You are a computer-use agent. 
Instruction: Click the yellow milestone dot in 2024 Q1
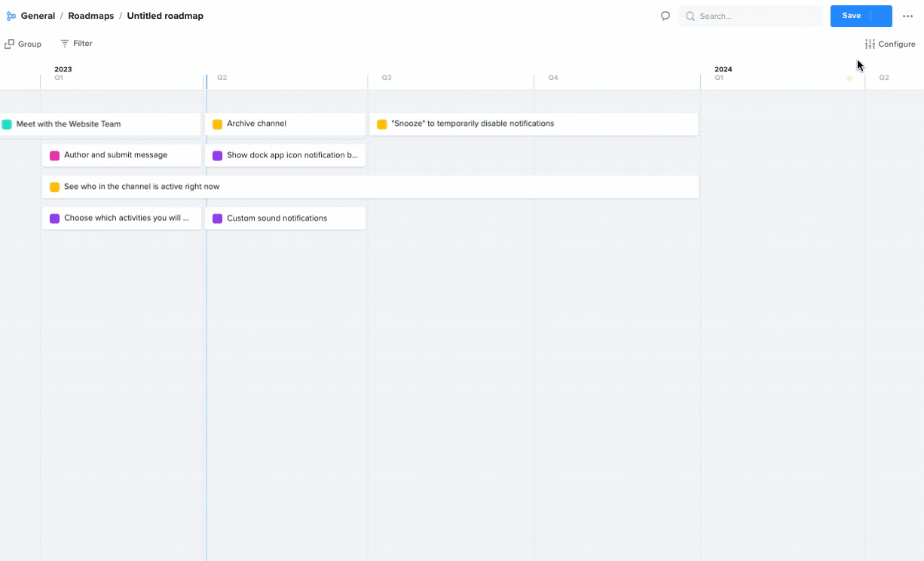point(849,78)
